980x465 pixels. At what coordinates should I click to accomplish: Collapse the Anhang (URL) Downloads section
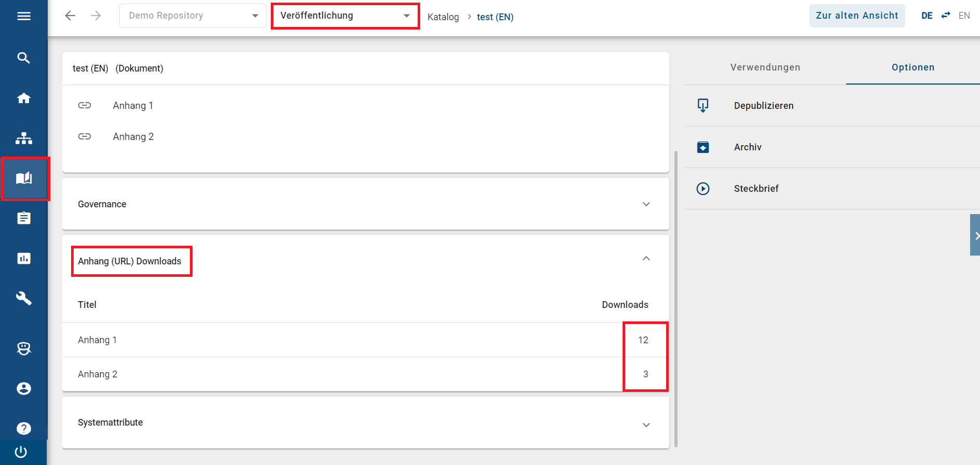[x=646, y=259]
